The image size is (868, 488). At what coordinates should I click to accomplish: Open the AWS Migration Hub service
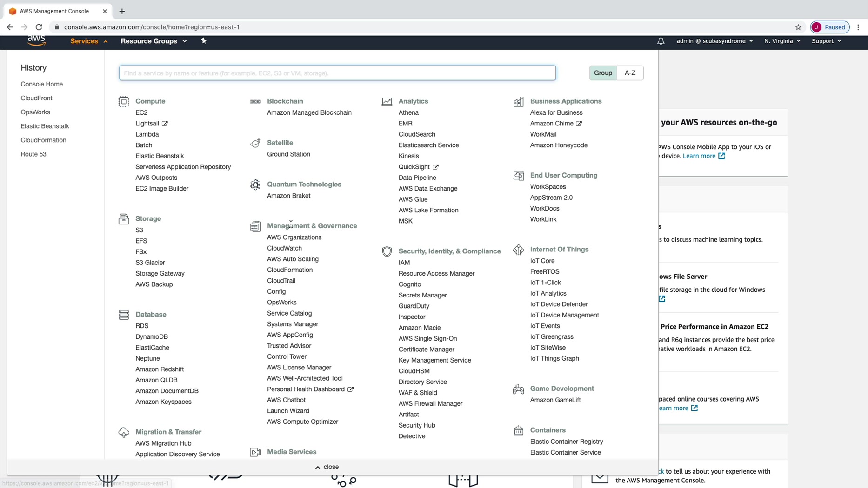[x=163, y=443]
